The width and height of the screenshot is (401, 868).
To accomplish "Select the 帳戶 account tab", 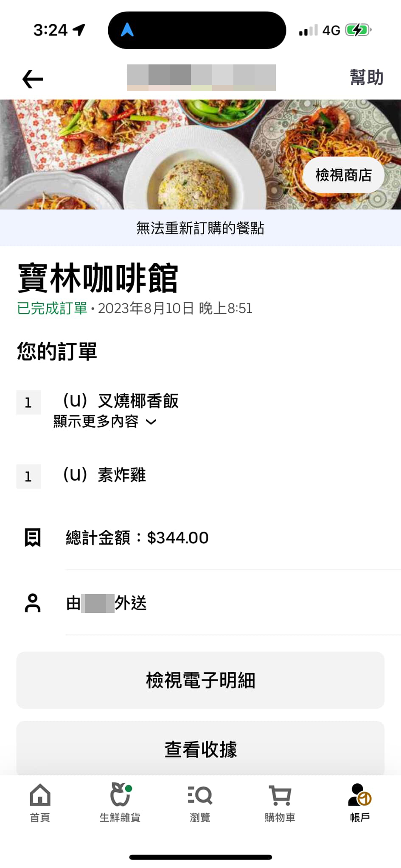I will point(360,802).
